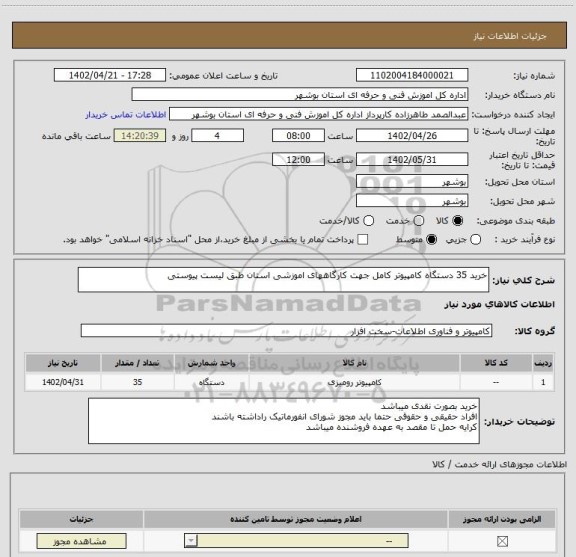Click the response deadline time 08:00

(298, 136)
